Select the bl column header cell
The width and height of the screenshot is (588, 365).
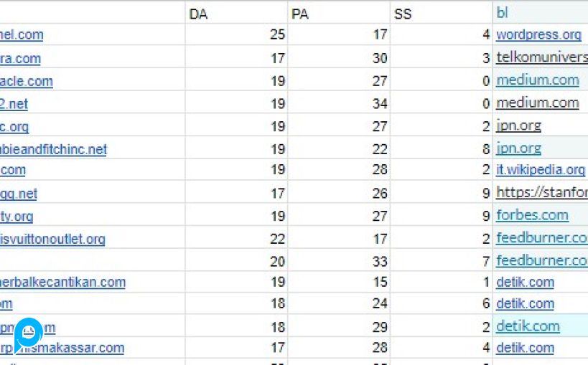(x=541, y=12)
